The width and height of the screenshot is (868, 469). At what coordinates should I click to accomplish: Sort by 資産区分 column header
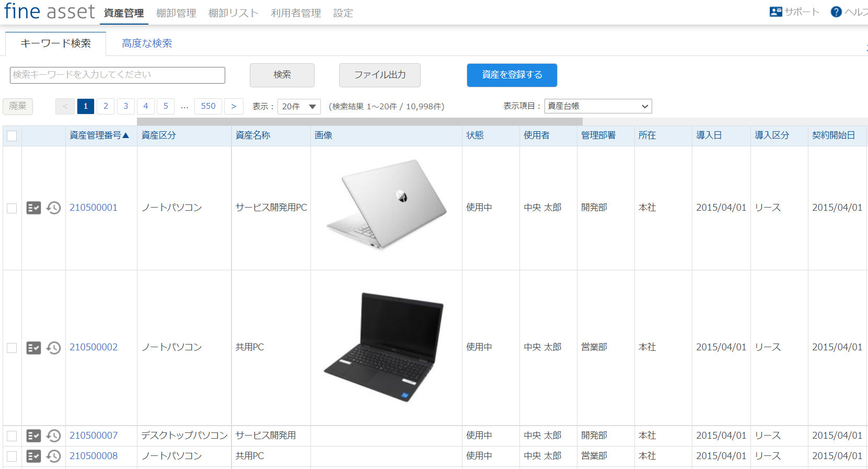coord(159,135)
